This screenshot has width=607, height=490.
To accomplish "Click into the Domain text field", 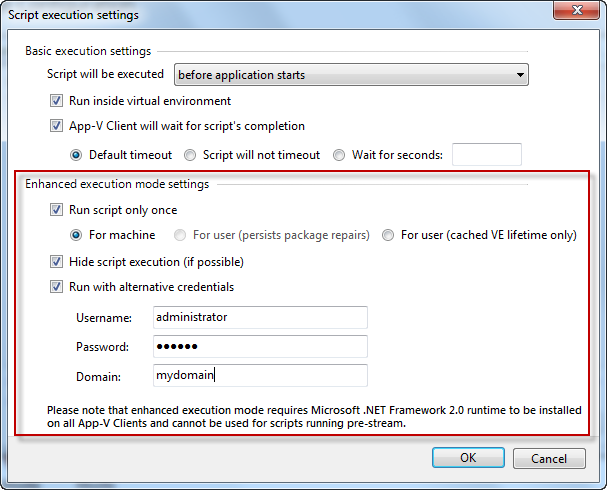I will pos(260,376).
